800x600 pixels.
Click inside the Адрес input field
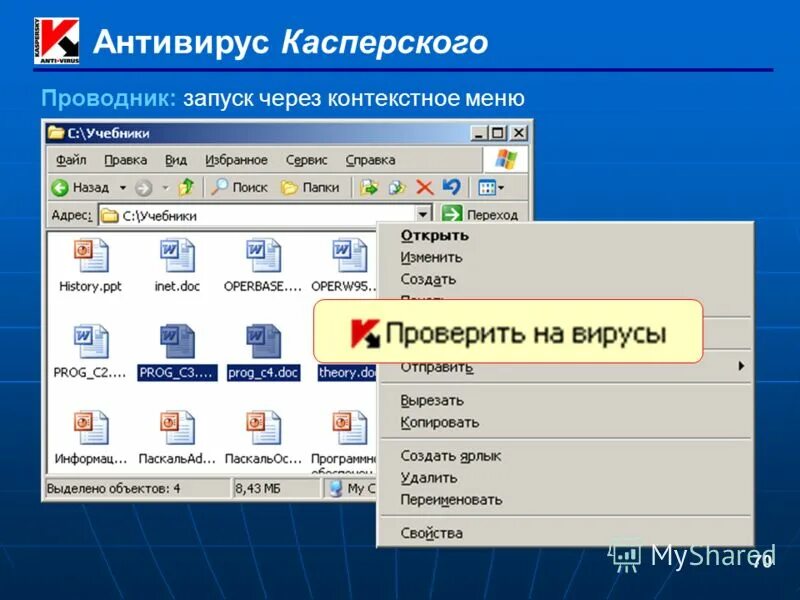[250, 212]
